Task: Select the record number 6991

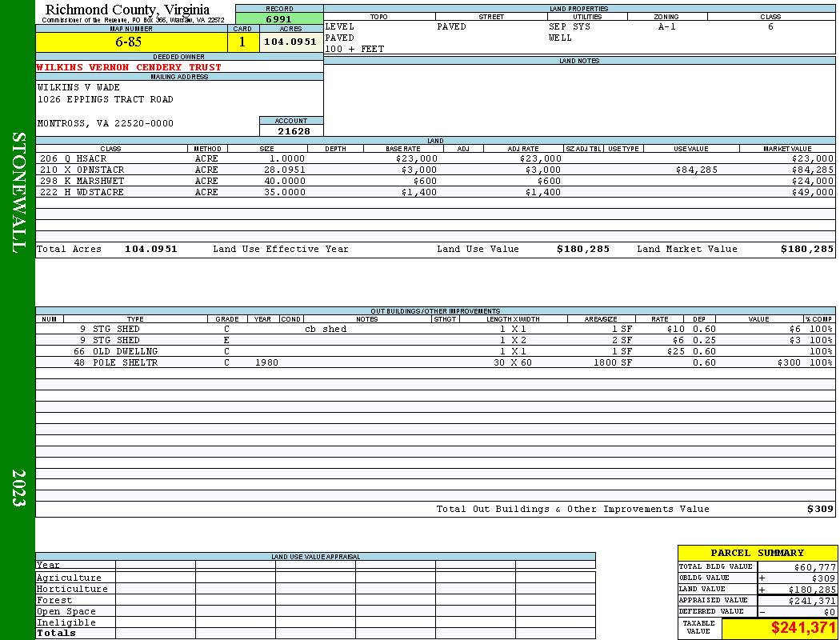Action: (279, 18)
